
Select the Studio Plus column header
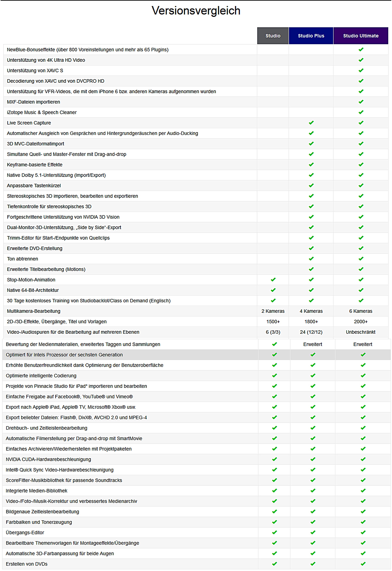coord(311,36)
